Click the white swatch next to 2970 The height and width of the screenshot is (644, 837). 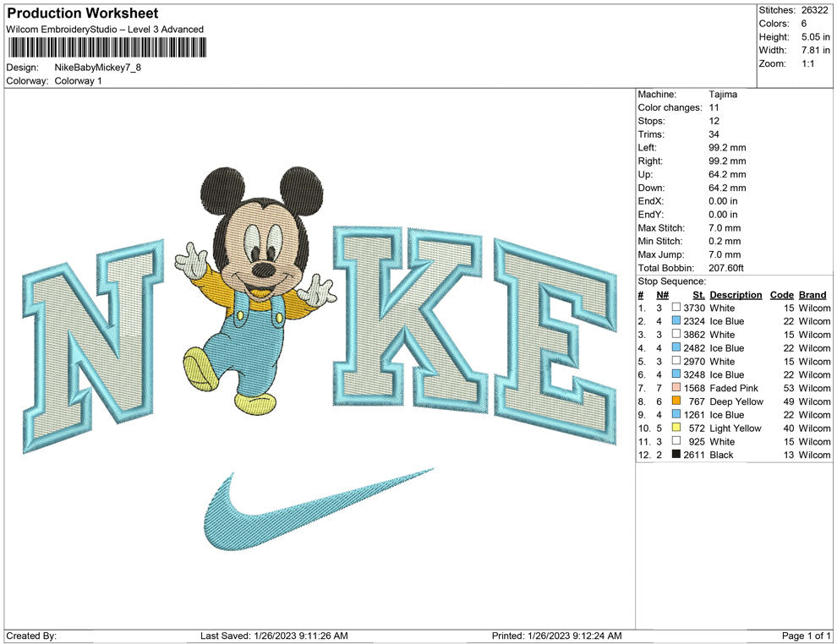click(x=676, y=361)
